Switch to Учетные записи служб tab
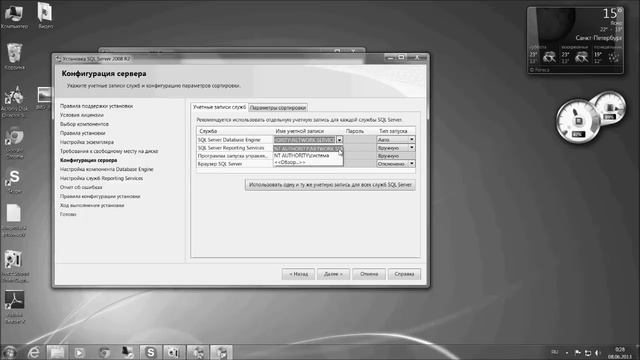 [219, 107]
